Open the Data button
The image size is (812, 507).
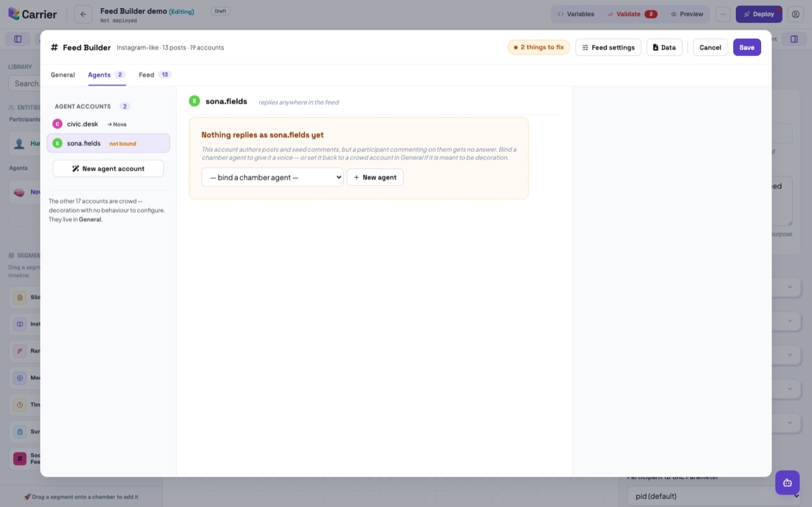tap(664, 47)
